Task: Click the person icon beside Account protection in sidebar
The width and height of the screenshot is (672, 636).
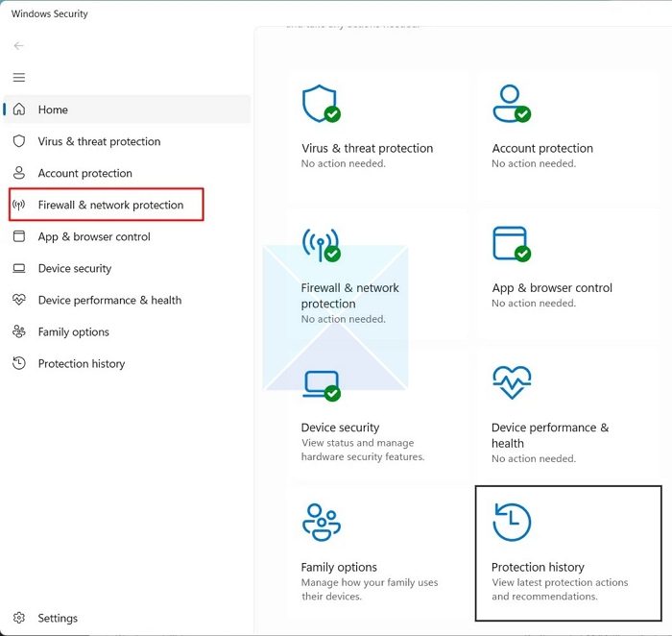Action: [19, 173]
